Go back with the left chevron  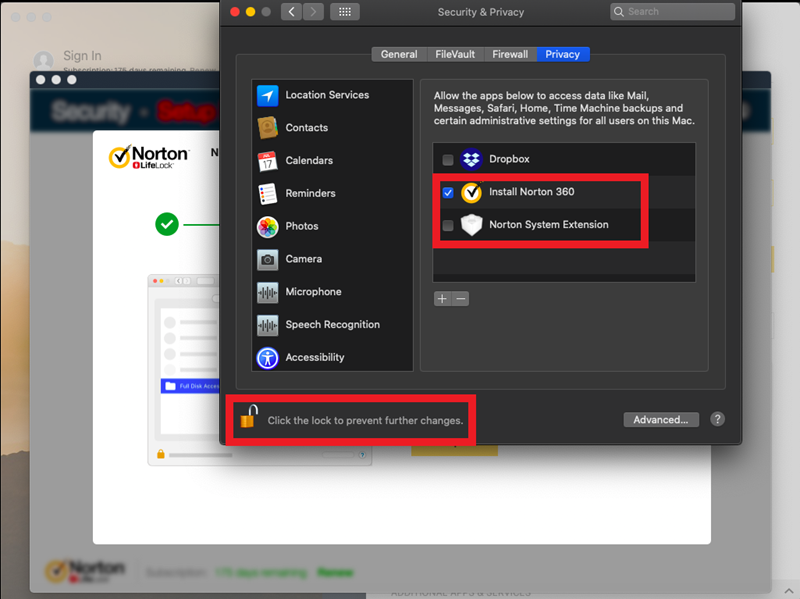tap(291, 12)
